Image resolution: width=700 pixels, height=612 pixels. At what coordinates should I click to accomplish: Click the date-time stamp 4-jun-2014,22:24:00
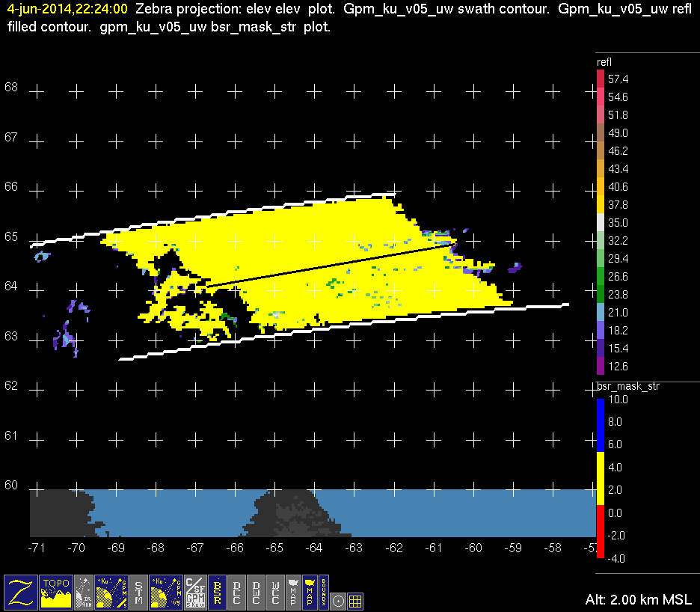click(67, 10)
